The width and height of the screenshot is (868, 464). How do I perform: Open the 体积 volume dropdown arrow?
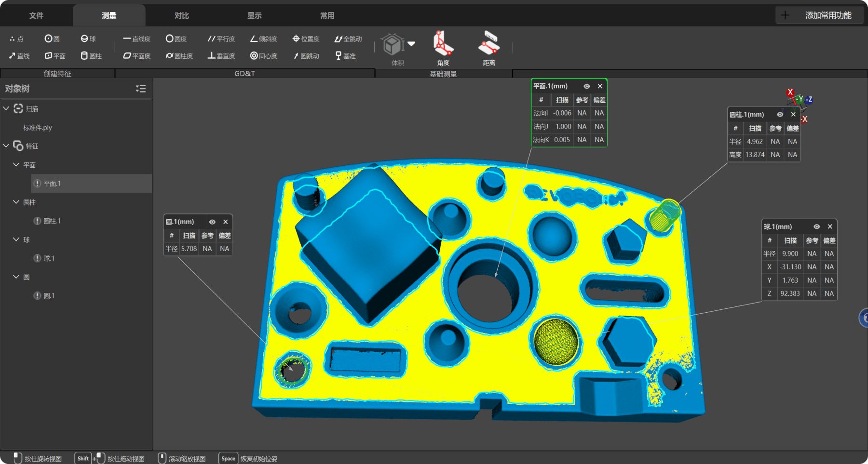click(411, 44)
